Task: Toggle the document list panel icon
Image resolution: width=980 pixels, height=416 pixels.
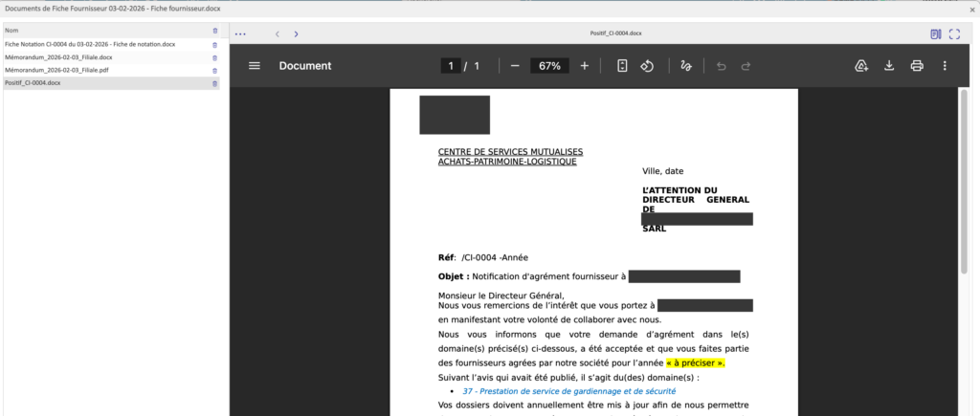Action: coord(936,33)
